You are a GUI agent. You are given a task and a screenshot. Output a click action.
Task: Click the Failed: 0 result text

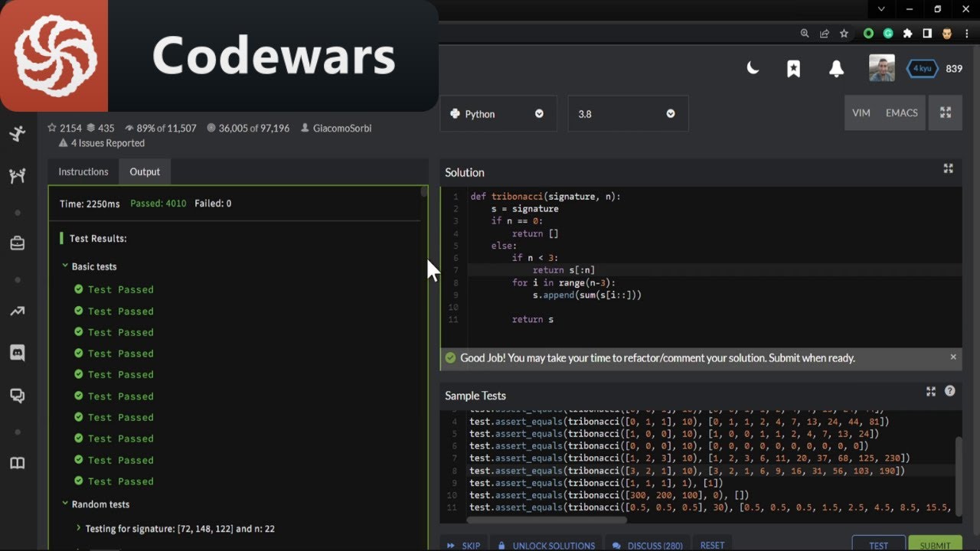tap(213, 204)
